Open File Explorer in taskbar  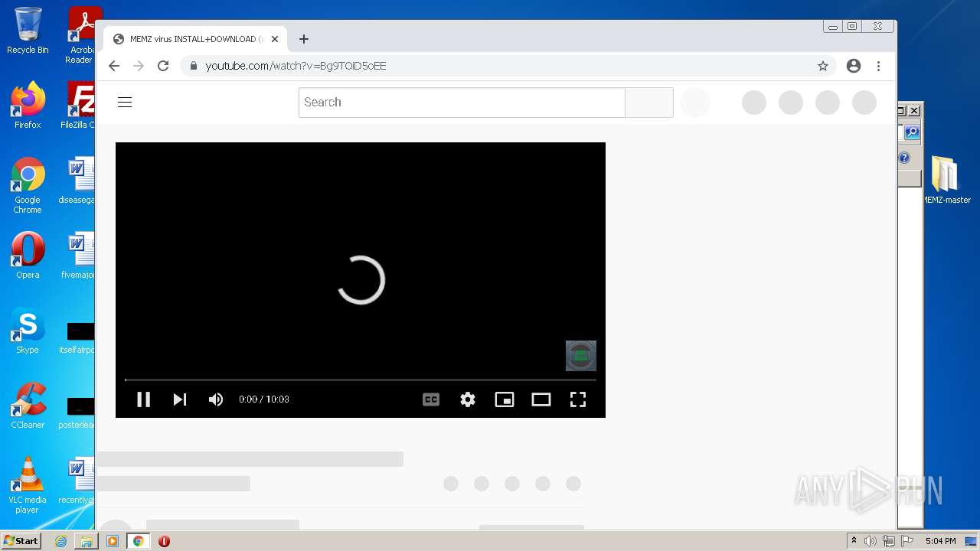(x=87, y=541)
